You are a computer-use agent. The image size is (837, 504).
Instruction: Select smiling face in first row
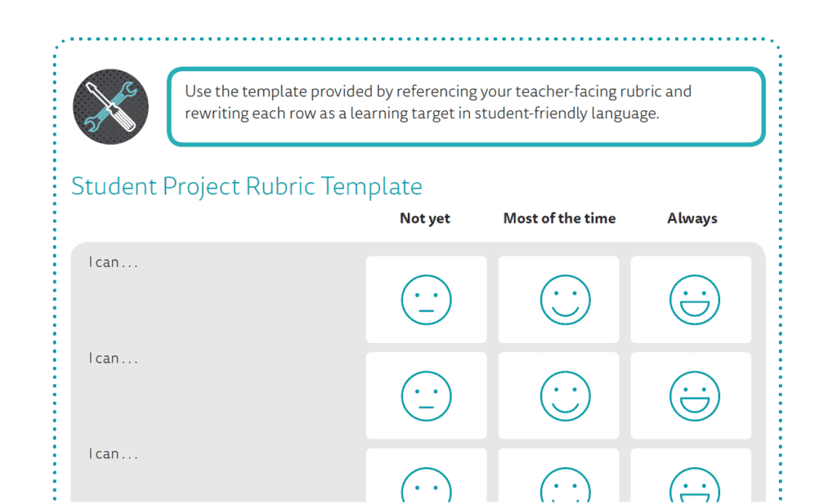(566, 300)
